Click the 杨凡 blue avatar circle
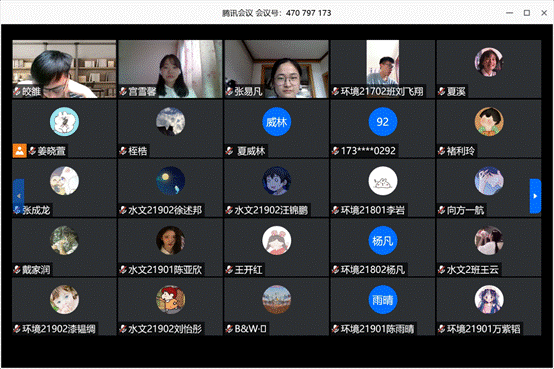 [x=383, y=241]
